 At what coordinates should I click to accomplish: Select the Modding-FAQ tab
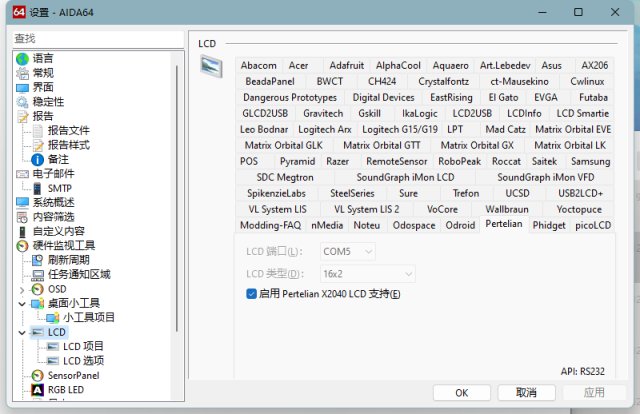coord(271,225)
